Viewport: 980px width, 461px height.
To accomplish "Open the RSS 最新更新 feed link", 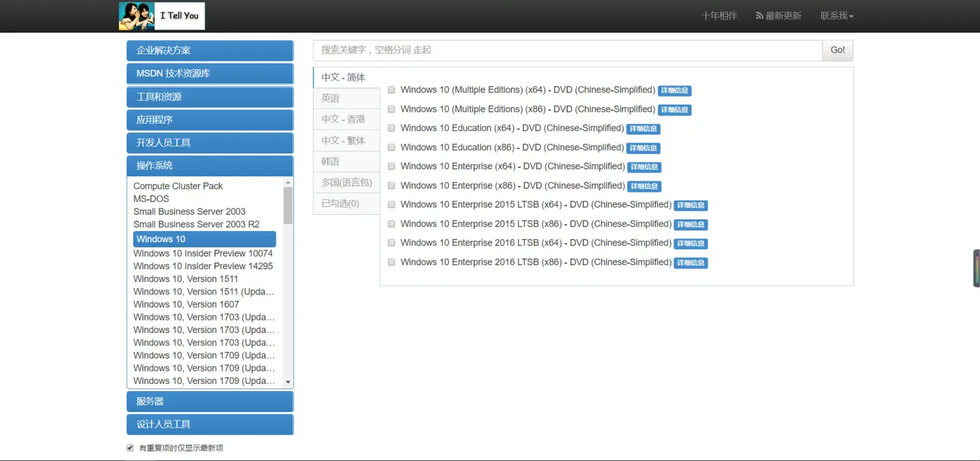I will coord(778,16).
